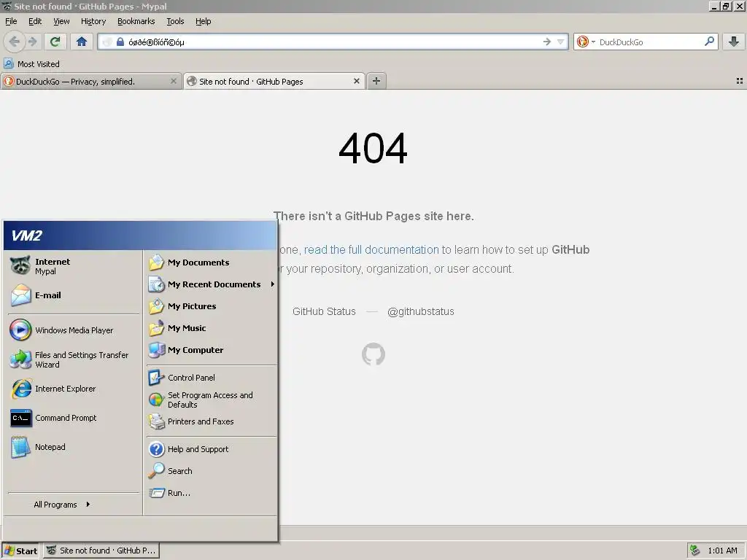Open the Run... dialog
747x560 pixels.
[211, 493]
